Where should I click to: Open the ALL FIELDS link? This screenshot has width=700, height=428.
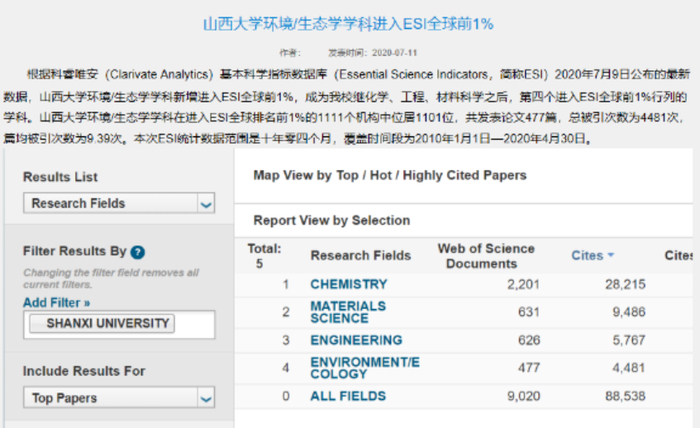coord(347,397)
